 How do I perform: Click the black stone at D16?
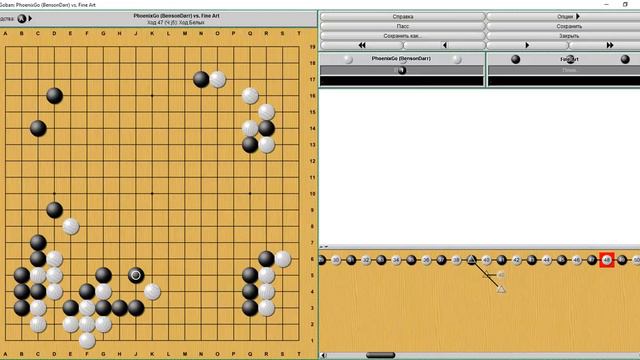[x=54, y=96]
